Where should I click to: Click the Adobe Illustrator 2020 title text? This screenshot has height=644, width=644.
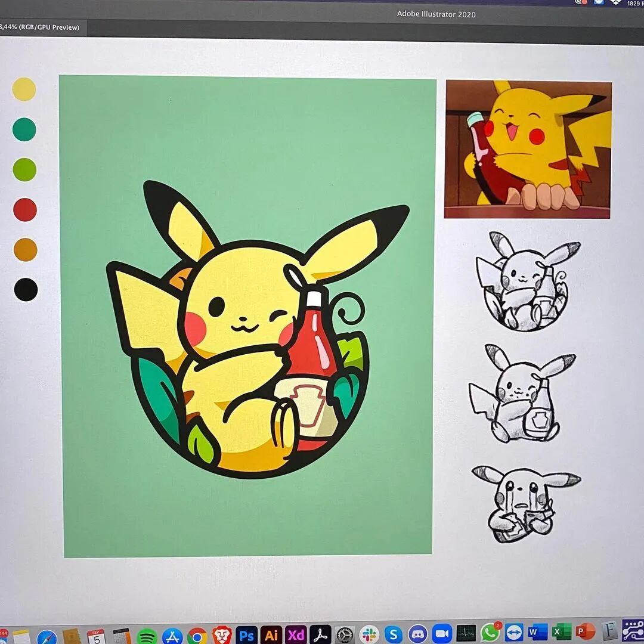436,14
